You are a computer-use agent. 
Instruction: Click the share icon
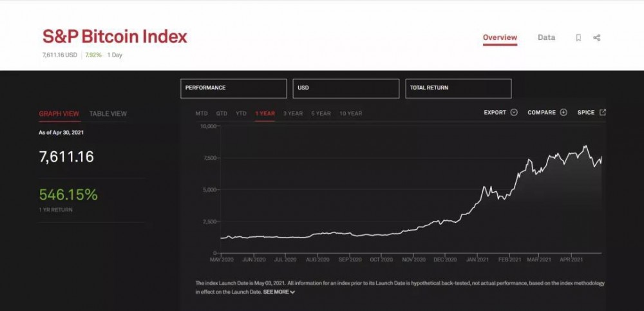click(x=597, y=38)
